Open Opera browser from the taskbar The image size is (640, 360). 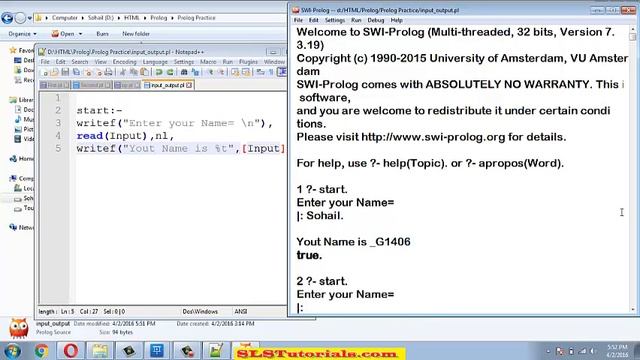[x=71, y=351]
